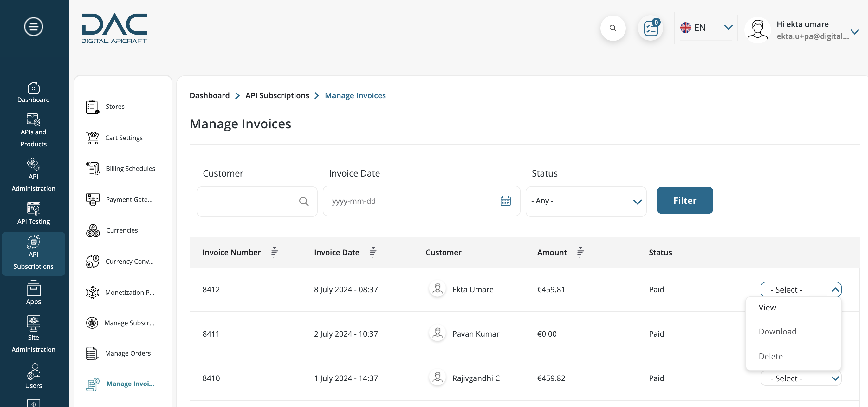Screen dimensions: 868x407
Task: Click customer Ekta Umare
Action: [x=473, y=289]
